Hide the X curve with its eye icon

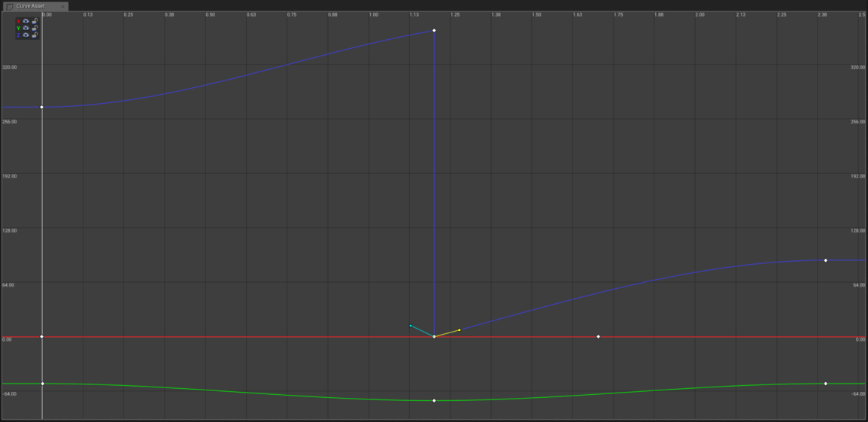point(26,21)
